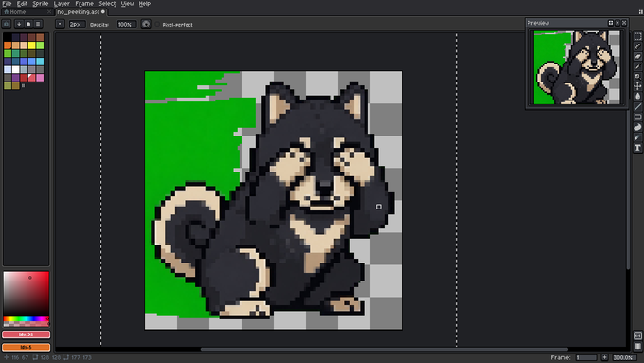Click the background color Idx-5 button
This screenshot has width=644, height=363.
coord(26,348)
